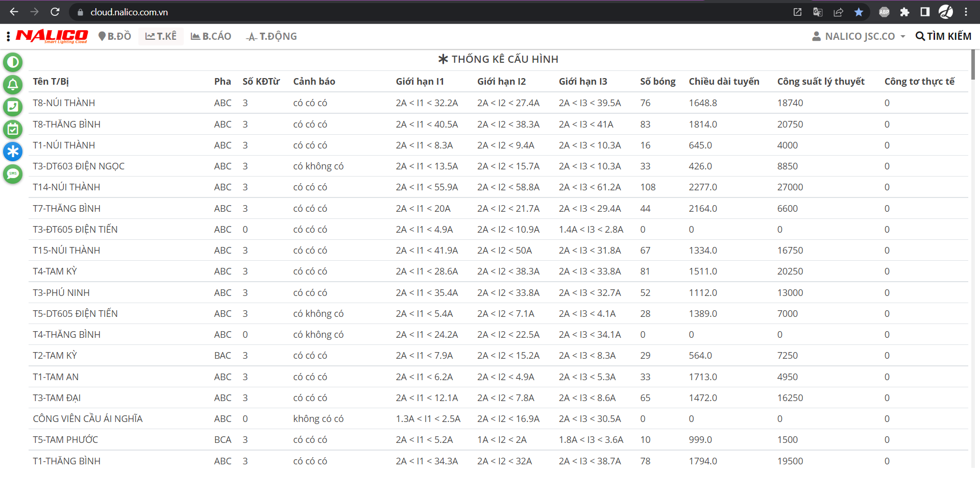Open the B.CÁO reports tab
This screenshot has width=980, height=497.
coord(211,36)
